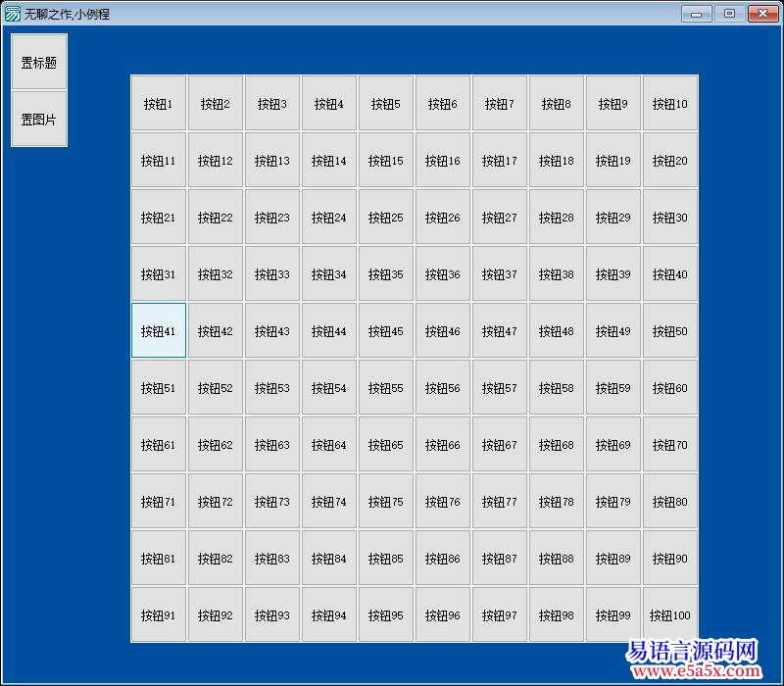Image resolution: width=784 pixels, height=686 pixels.
Task: Click the app icon in title bar
Action: point(13,14)
